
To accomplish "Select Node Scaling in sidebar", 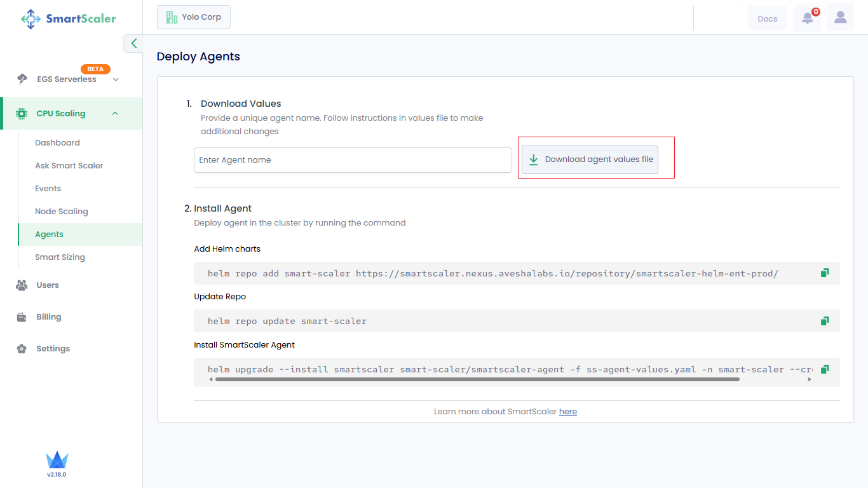I will coord(62,212).
